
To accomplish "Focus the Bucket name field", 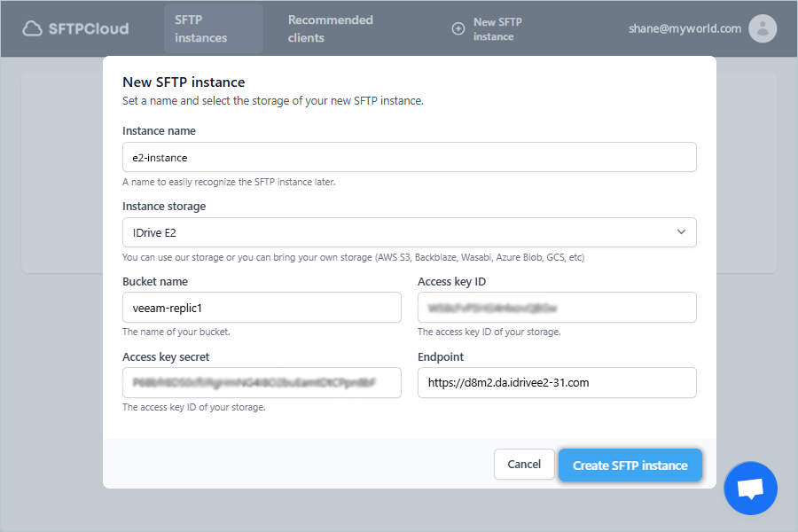I will coord(262,308).
